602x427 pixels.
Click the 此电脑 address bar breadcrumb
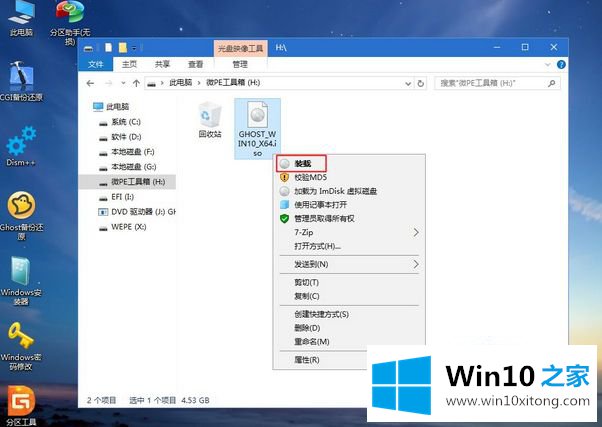(x=181, y=83)
